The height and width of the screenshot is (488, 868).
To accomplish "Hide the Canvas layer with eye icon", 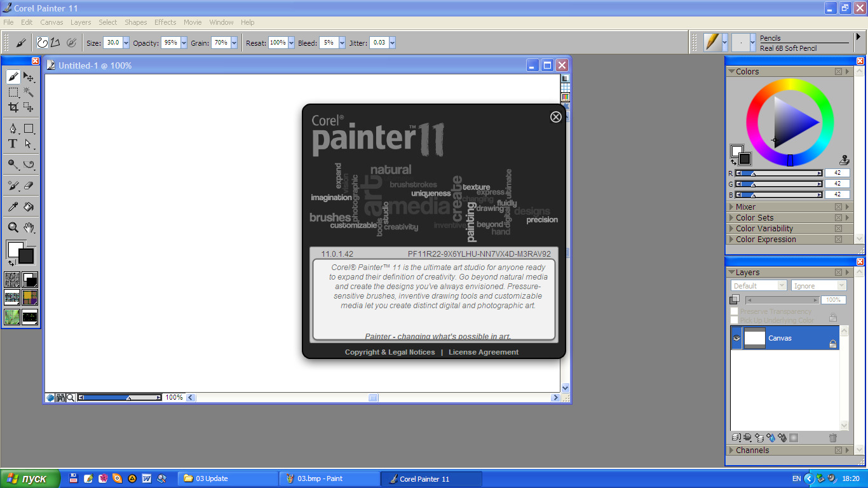I will [737, 338].
